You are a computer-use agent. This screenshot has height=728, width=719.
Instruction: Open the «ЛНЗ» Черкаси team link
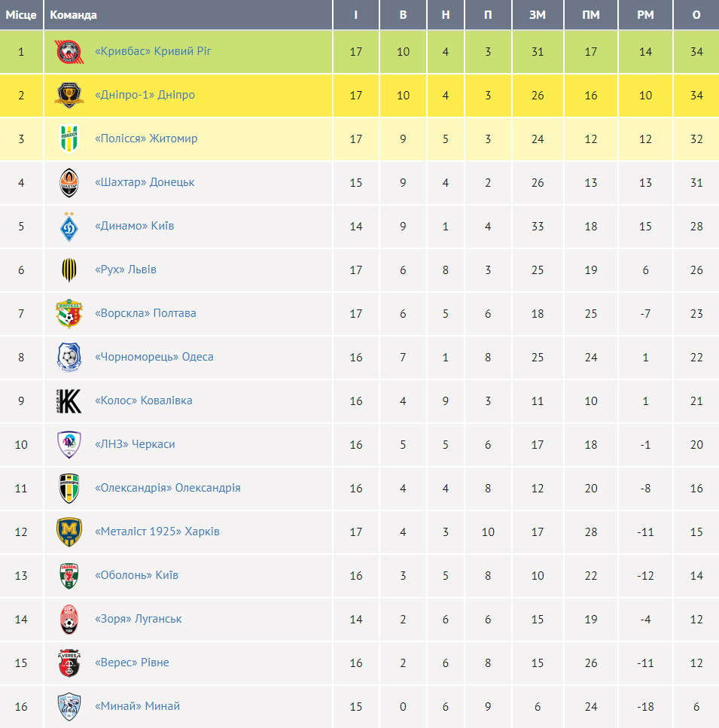135,444
